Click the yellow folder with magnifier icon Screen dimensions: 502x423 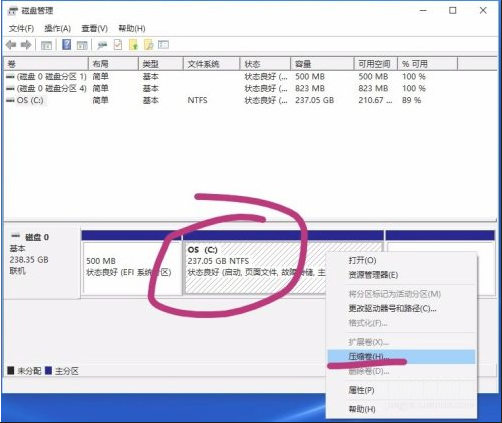(148, 45)
